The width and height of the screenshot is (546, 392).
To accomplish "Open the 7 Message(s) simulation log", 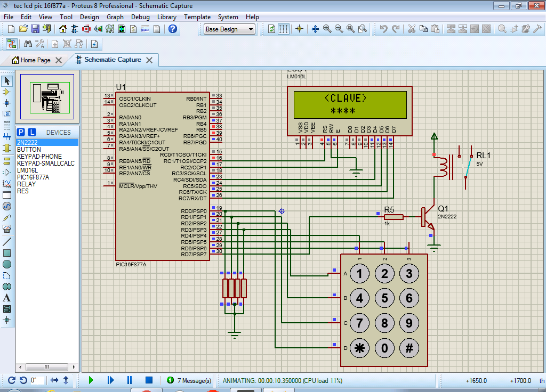I will [189, 380].
